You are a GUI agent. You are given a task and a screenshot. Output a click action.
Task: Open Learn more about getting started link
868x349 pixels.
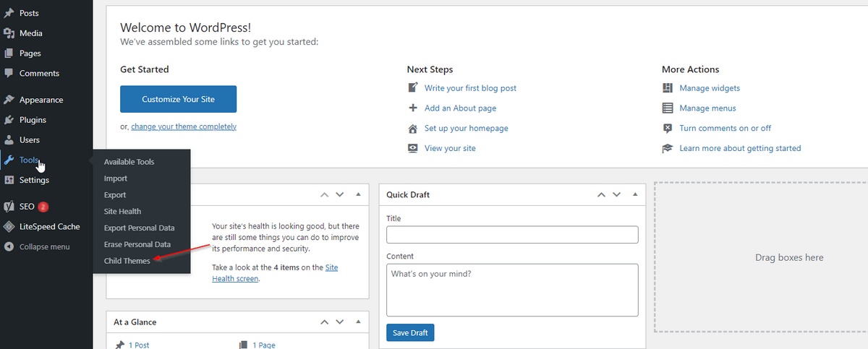pyautogui.click(x=740, y=148)
